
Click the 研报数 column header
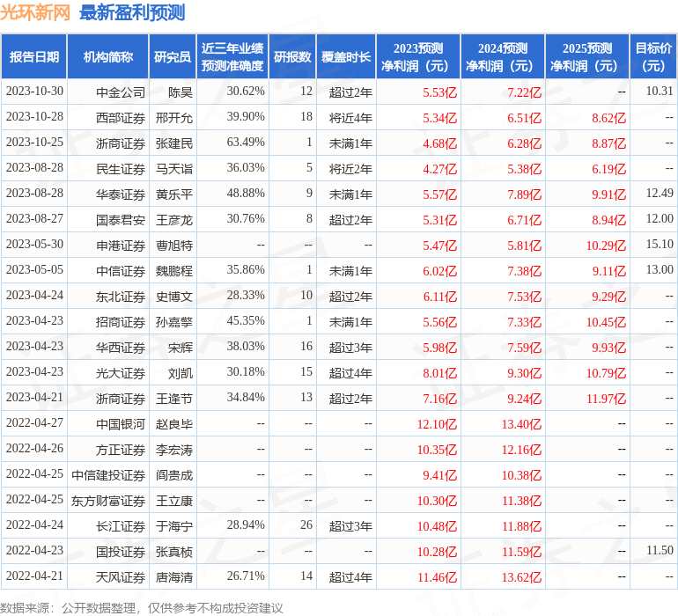click(x=292, y=56)
